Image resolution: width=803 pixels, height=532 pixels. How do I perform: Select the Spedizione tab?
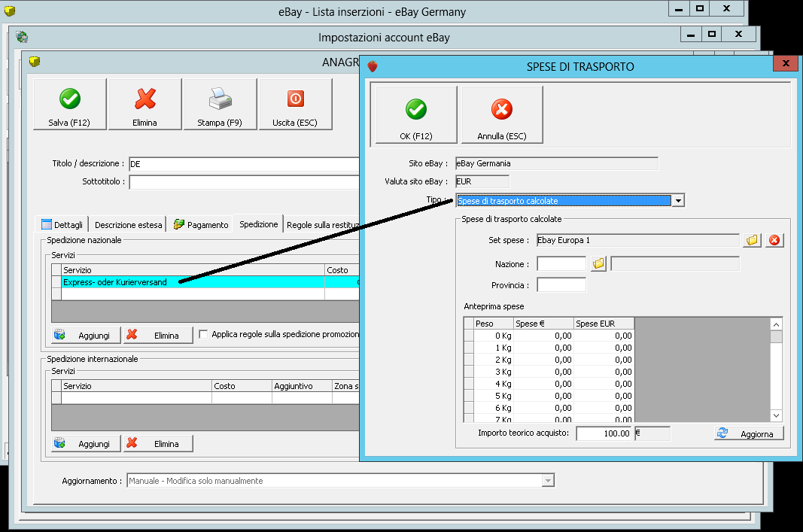[259, 223]
